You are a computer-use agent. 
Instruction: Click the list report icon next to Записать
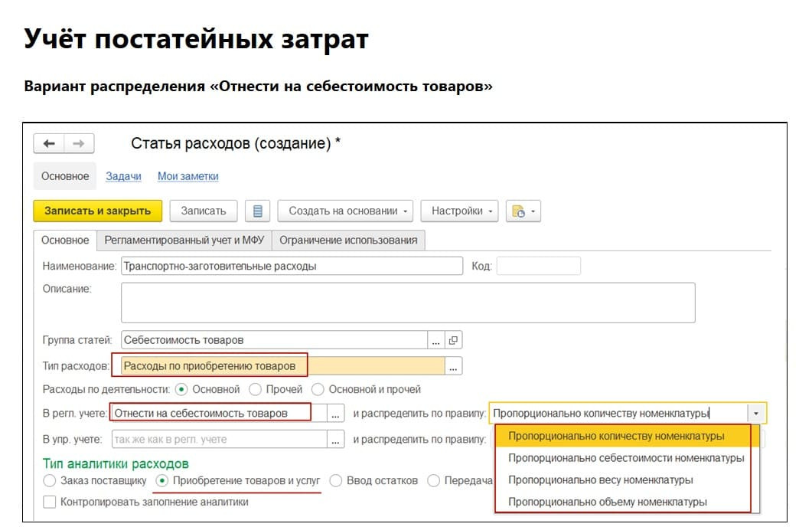click(258, 211)
